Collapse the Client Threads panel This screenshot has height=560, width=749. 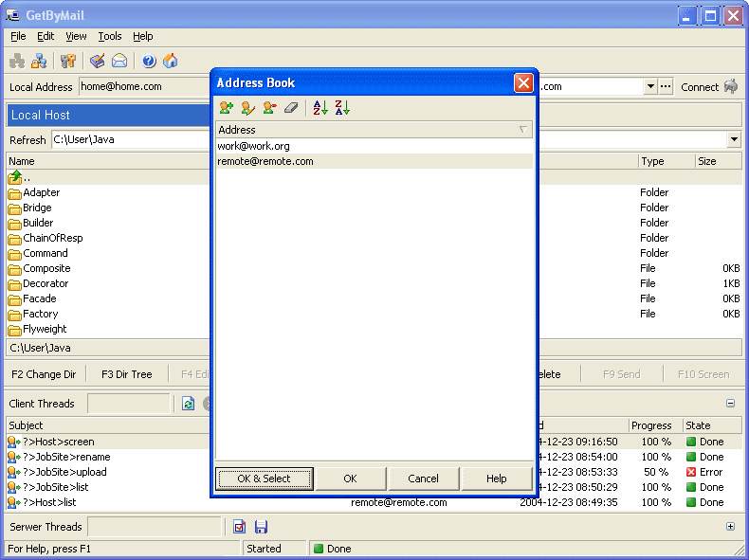coord(730,404)
